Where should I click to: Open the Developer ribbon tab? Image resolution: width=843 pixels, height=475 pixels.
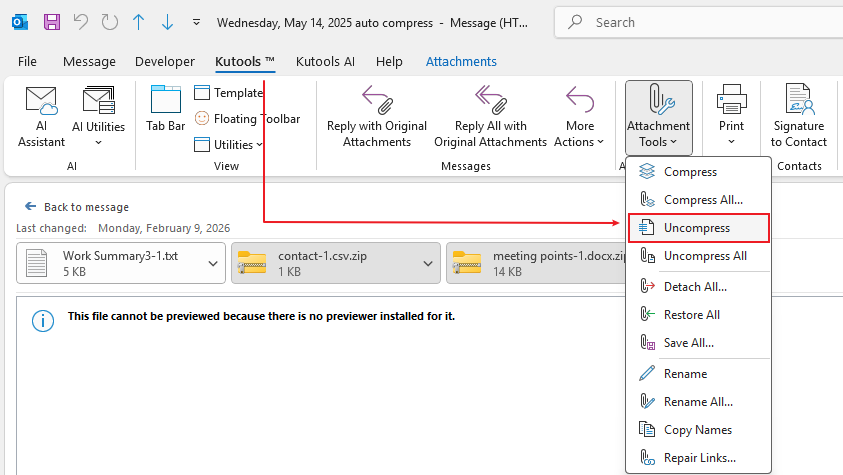pyautogui.click(x=165, y=62)
